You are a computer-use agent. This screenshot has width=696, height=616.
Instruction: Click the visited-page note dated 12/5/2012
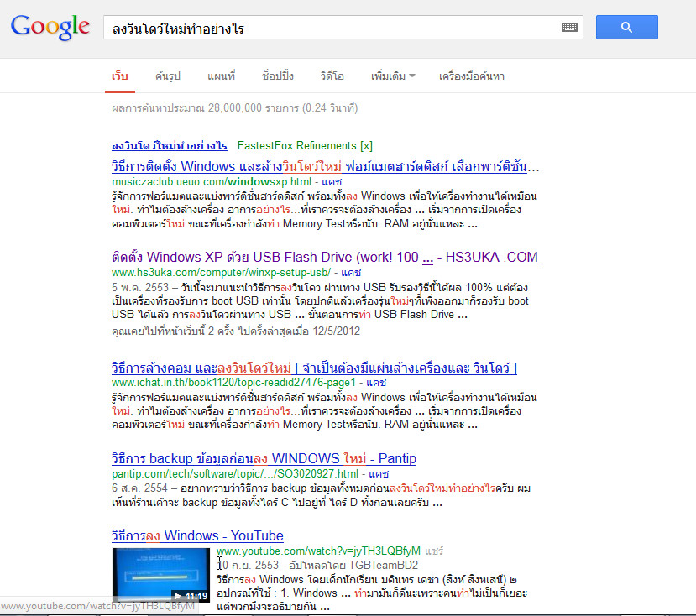[x=236, y=331]
